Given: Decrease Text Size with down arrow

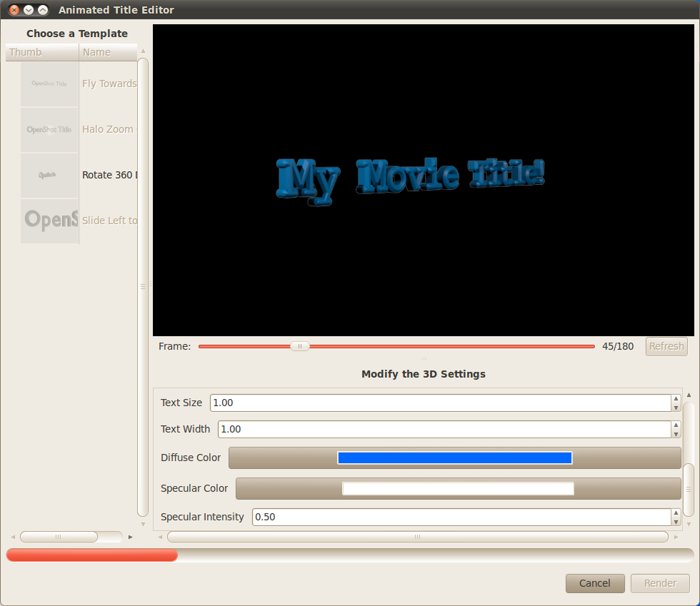Looking at the screenshot, I should point(676,408).
